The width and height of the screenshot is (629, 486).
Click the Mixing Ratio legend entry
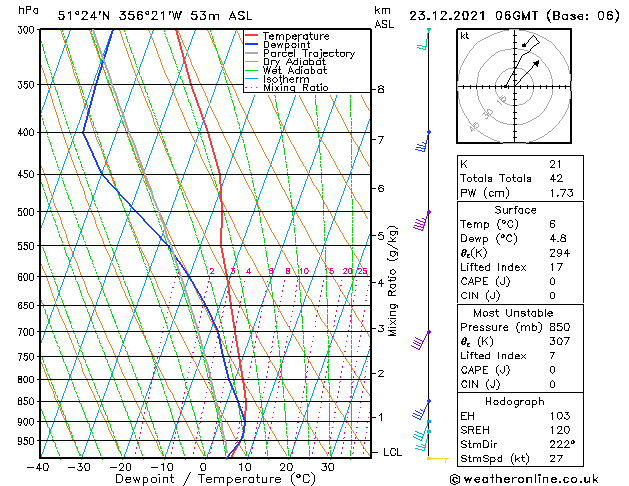coord(287,88)
